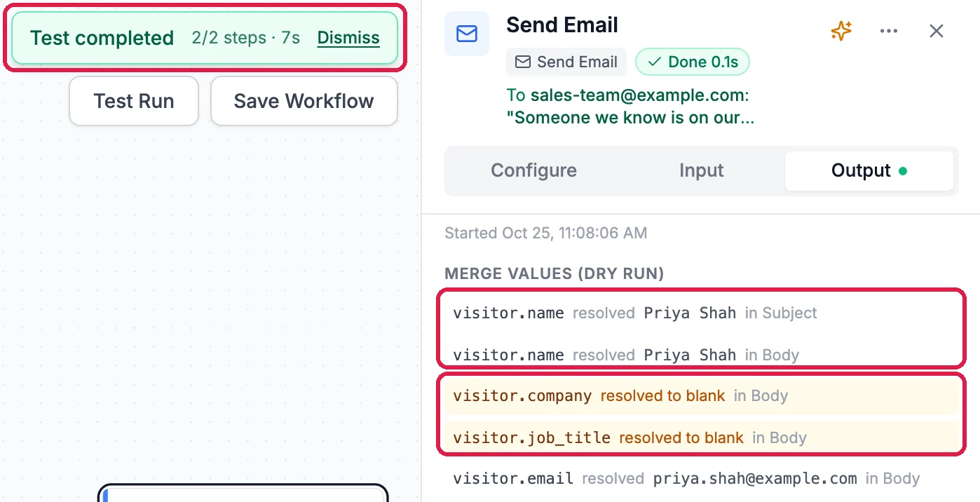
Task: Click the To sales-team@example.com summary text
Action: click(630, 106)
